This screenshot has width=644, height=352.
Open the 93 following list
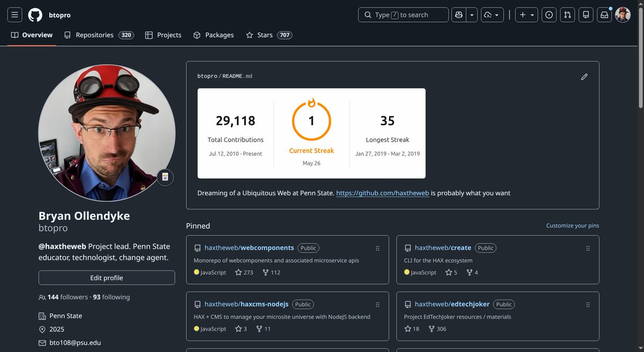tap(112, 297)
